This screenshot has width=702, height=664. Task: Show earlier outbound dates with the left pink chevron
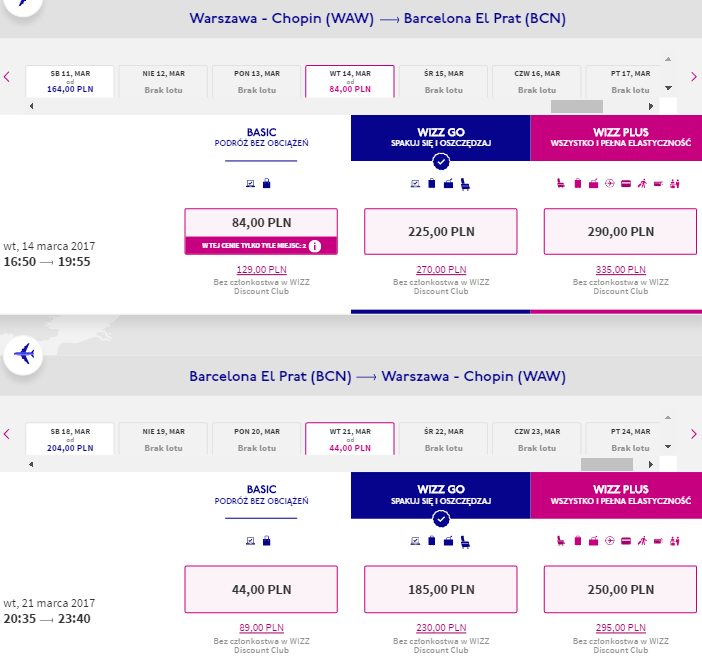pyautogui.click(x=7, y=77)
